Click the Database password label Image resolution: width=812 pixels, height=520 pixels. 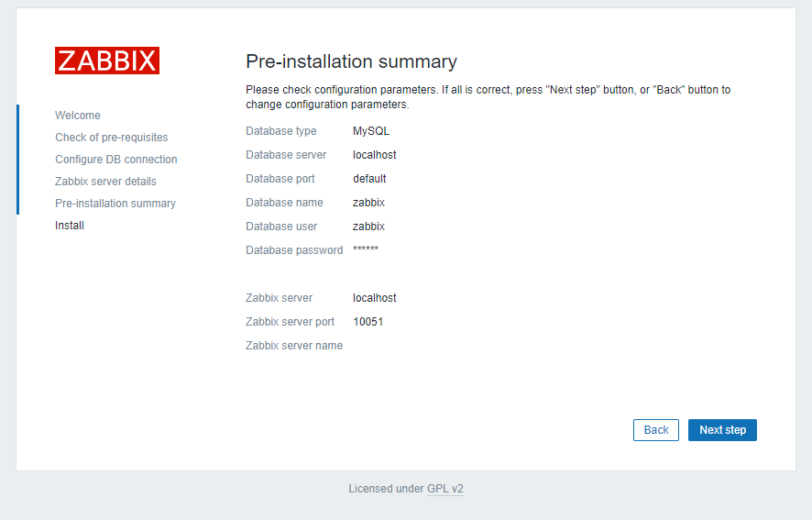coord(294,250)
